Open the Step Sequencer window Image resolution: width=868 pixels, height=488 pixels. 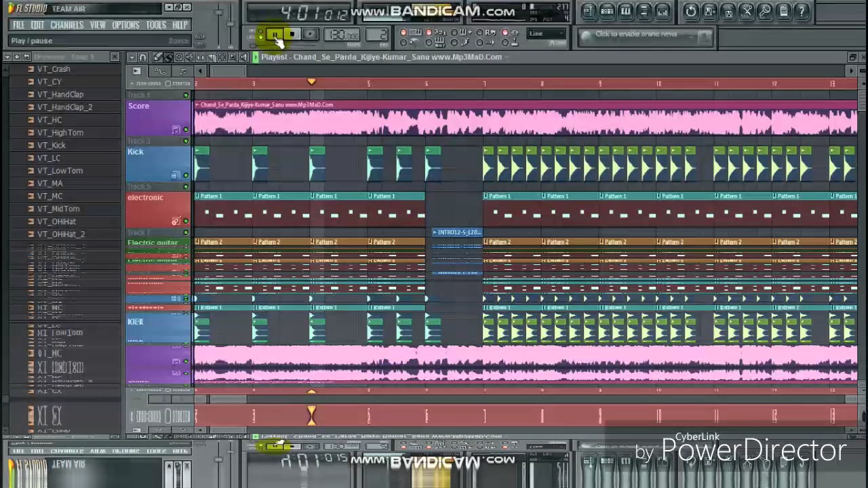(607, 12)
